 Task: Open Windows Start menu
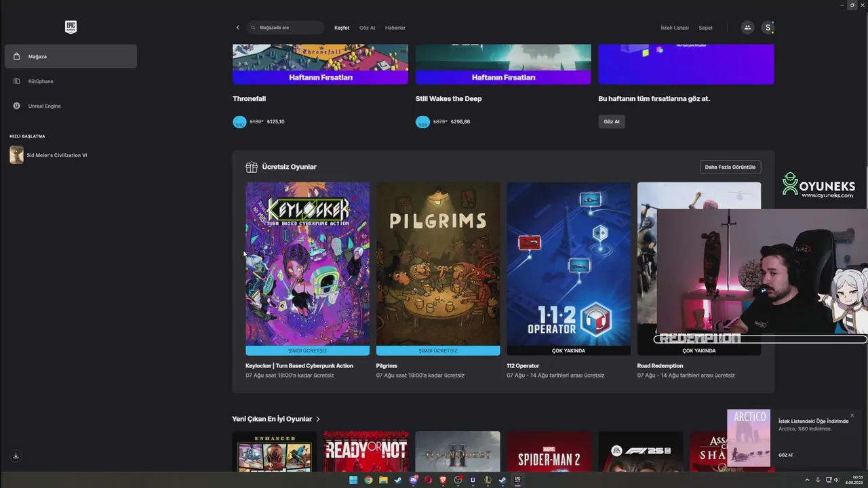[353, 480]
